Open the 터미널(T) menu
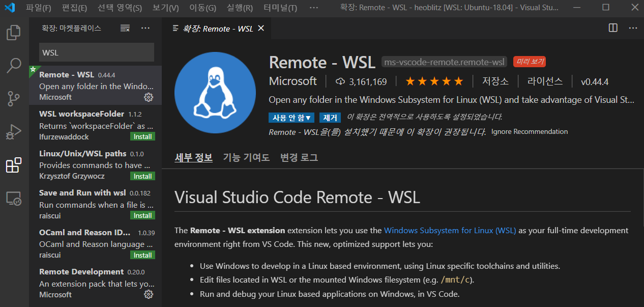Image resolution: width=644 pixels, height=307 pixels. pos(280,8)
